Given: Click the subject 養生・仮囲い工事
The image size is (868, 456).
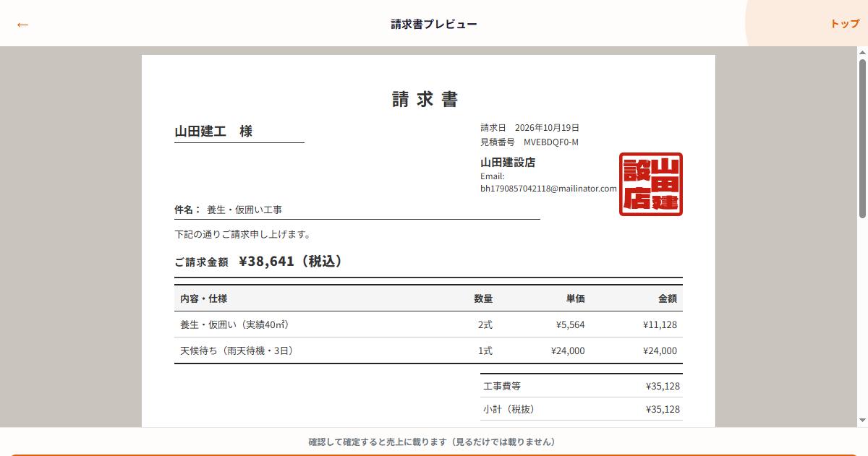Looking at the screenshot, I should [244, 210].
